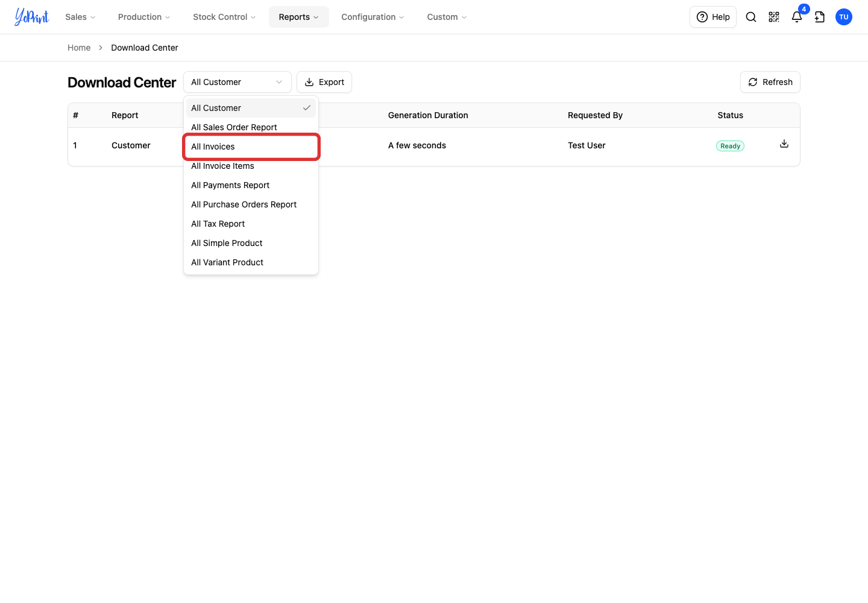868x603 pixels.
Task: Click the Ready status badge
Action: point(730,146)
